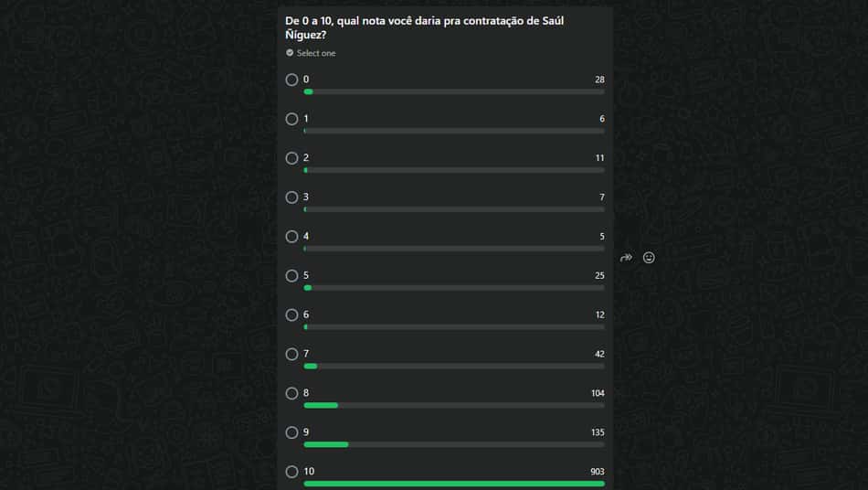Viewport: 868px width, 490px height.
Task: Click the progress bar for option 9
Action: 454,444
